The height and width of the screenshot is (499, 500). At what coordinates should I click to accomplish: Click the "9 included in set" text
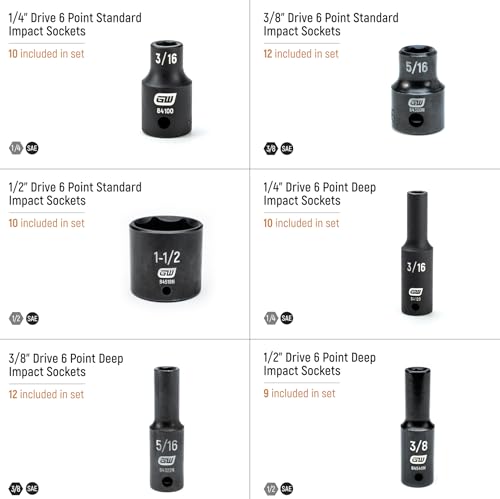click(x=299, y=393)
